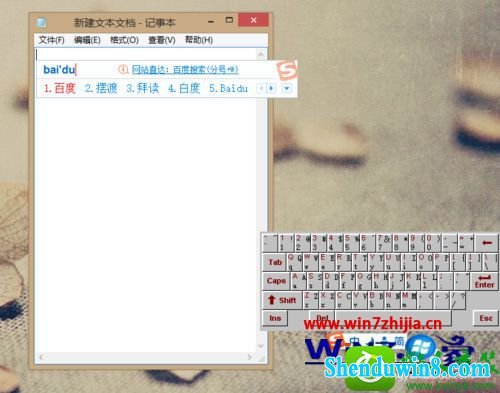
Task: Click the 网站直达: 百度搜索 link
Action: 185,70
